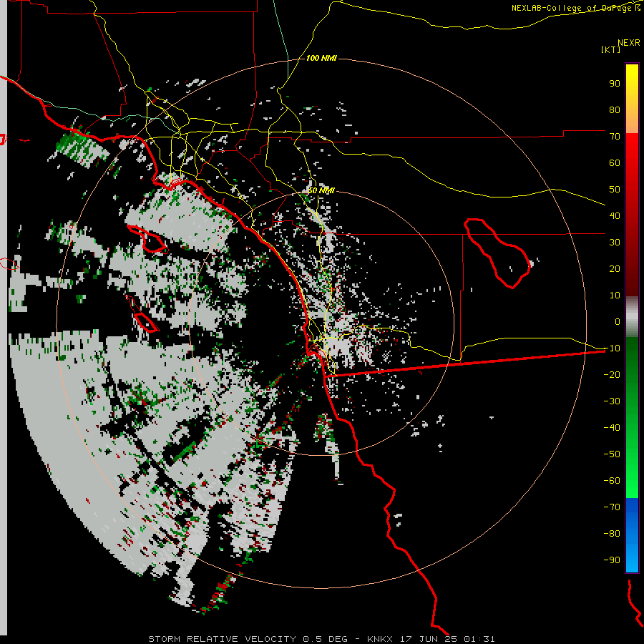Click the -70 scale label
Screen dimensions: 644x644
click(x=612, y=507)
